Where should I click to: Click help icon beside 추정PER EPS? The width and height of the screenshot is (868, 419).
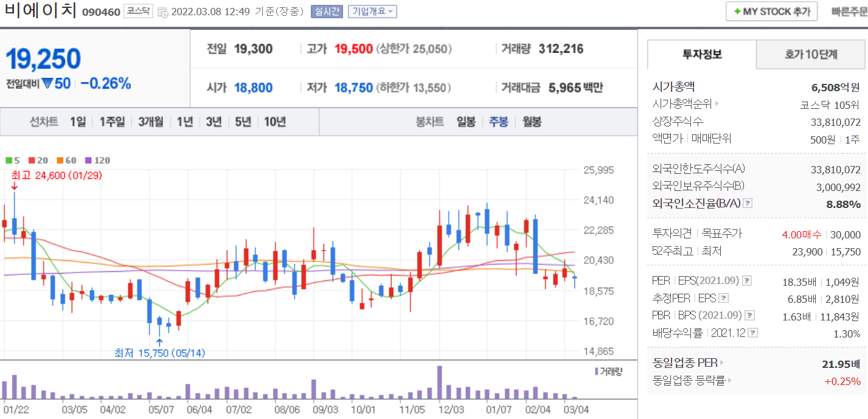(x=723, y=298)
